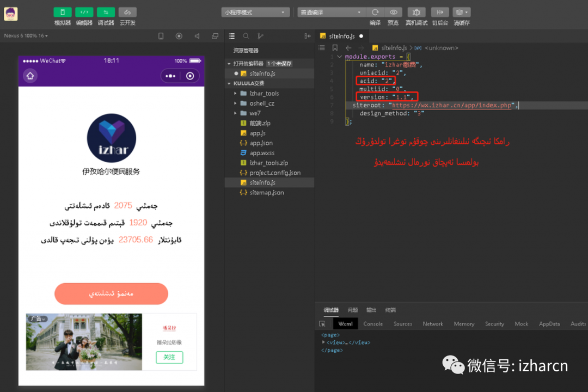Expand the we7 folder
This screenshot has height=392, width=588.
[x=236, y=113]
